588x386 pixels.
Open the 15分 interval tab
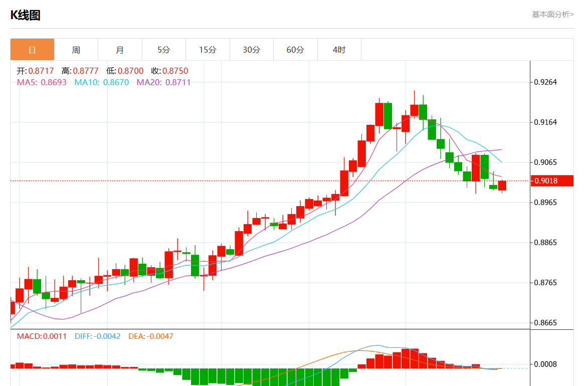(x=208, y=50)
